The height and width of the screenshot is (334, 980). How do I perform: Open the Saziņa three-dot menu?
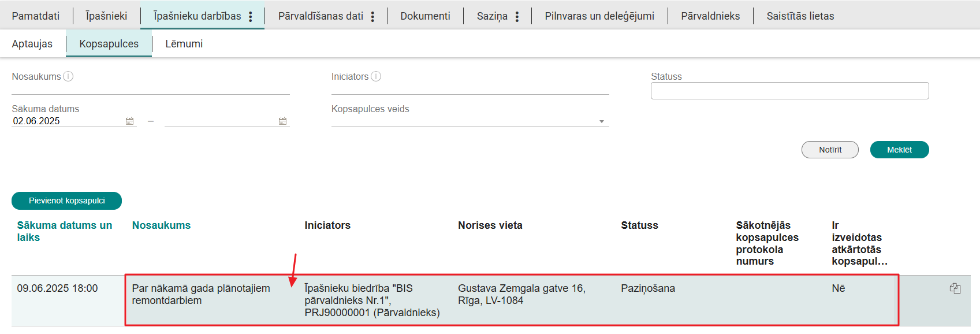[517, 17]
